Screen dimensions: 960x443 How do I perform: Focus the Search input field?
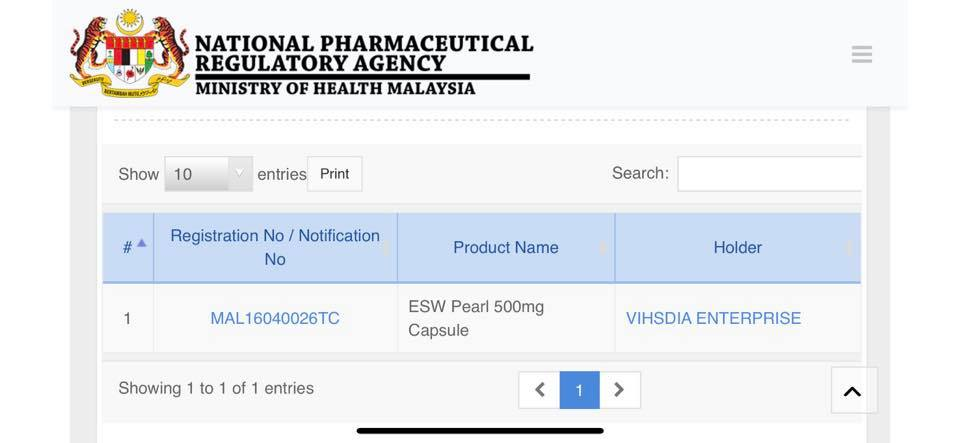coord(769,174)
